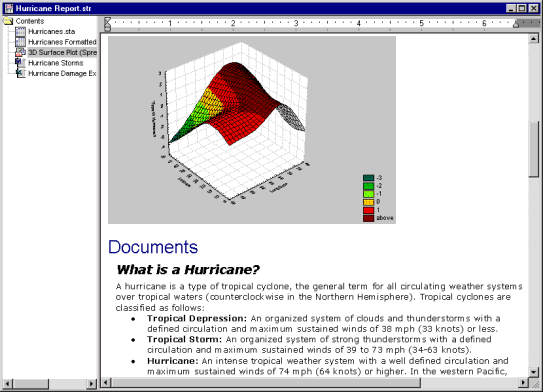Select the Contents folder icon
The image size is (543, 392).
pos(8,21)
